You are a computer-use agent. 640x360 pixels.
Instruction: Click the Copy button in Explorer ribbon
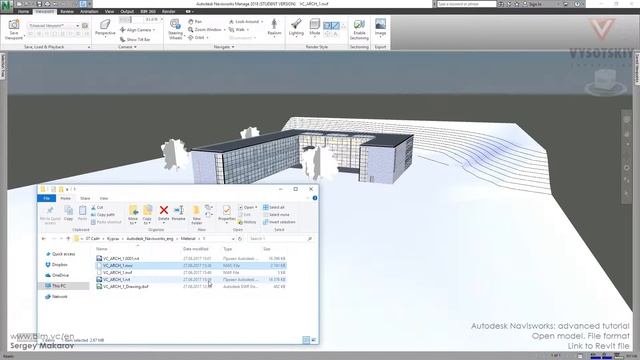[x=68, y=213]
